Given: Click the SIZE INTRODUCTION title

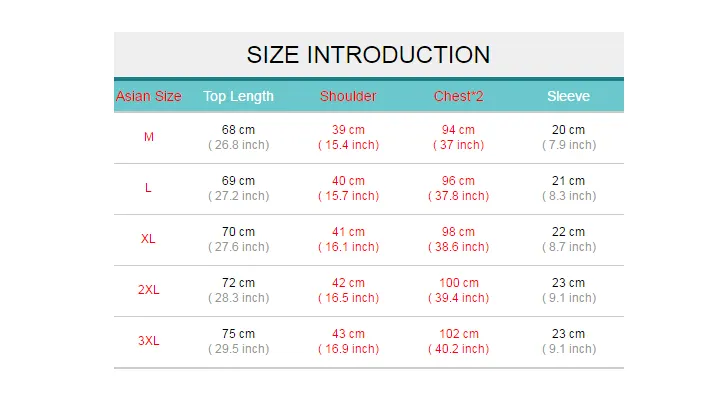Looking at the screenshot, I should 368,55.
